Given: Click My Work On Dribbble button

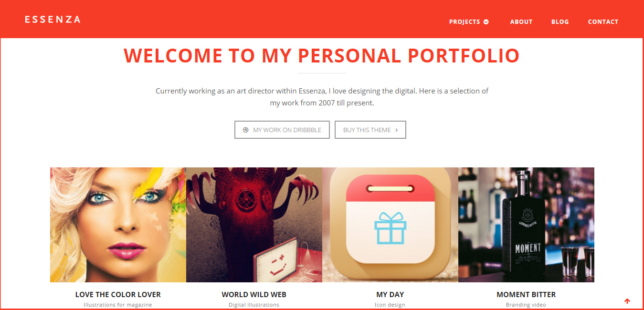Looking at the screenshot, I should [x=282, y=130].
